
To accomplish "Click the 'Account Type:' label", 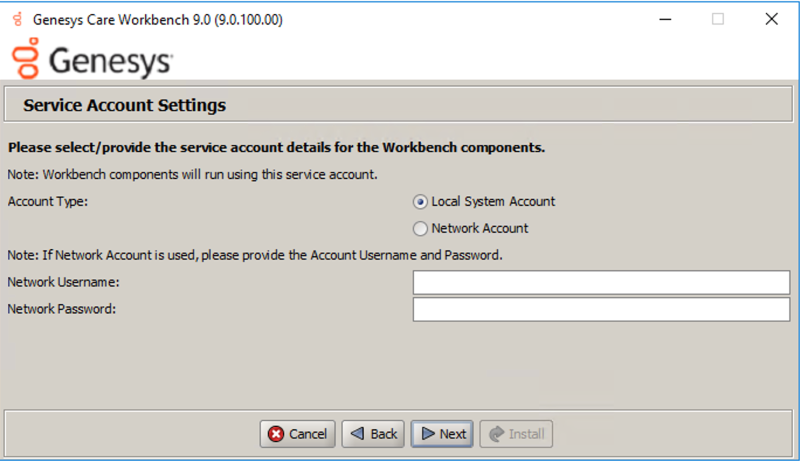I will [48, 201].
